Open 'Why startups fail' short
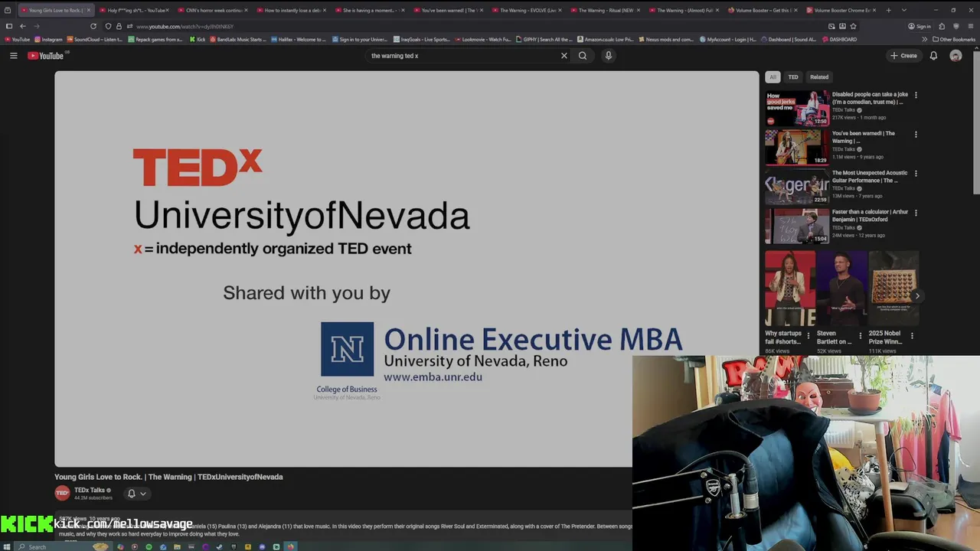Screen dimensions: 980x551 pos(790,288)
